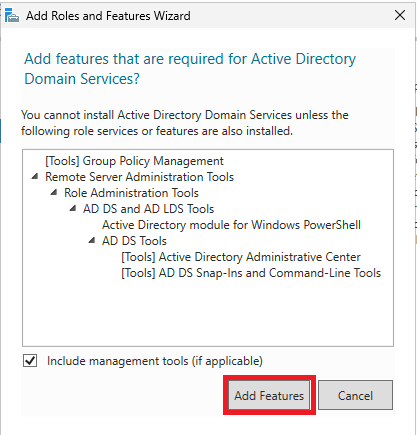Image resolution: width=417 pixels, height=435 pixels.
Task: Select AD DS Snap-Ins and Command-Line Tools
Action: tap(251, 273)
